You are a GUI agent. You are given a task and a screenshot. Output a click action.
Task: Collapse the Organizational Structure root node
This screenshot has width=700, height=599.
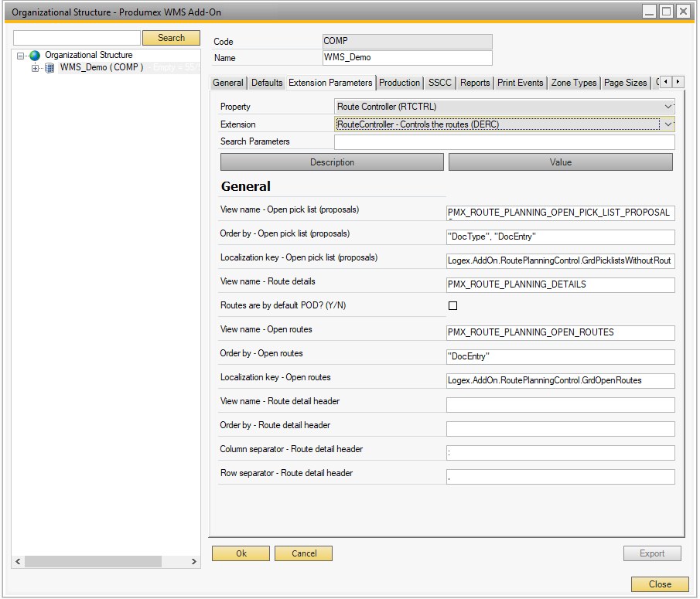pyautogui.click(x=21, y=56)
